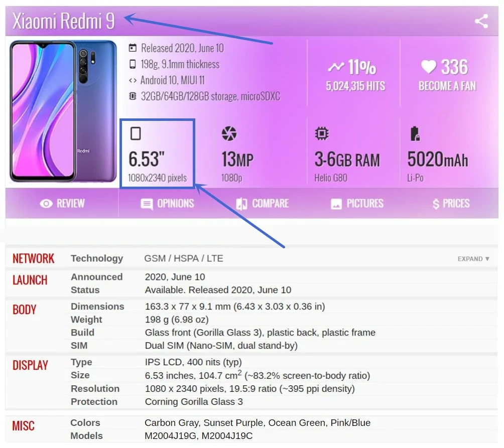Click the calendar icon beside release date
This screenshot has width=504, height=448.
pos(133,48)
